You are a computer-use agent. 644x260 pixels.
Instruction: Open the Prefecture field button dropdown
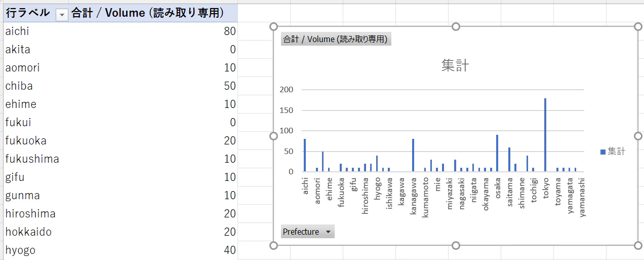click(307, 232)
